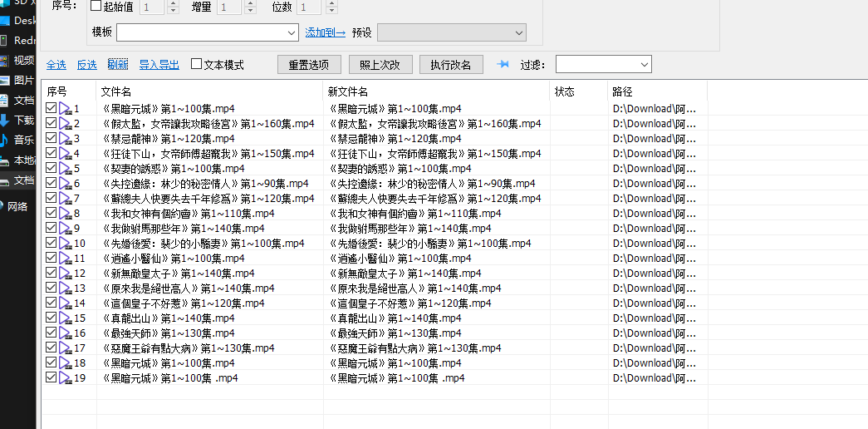
Task: Enable the 起始值 checkbox
Action: click(96, 7)
